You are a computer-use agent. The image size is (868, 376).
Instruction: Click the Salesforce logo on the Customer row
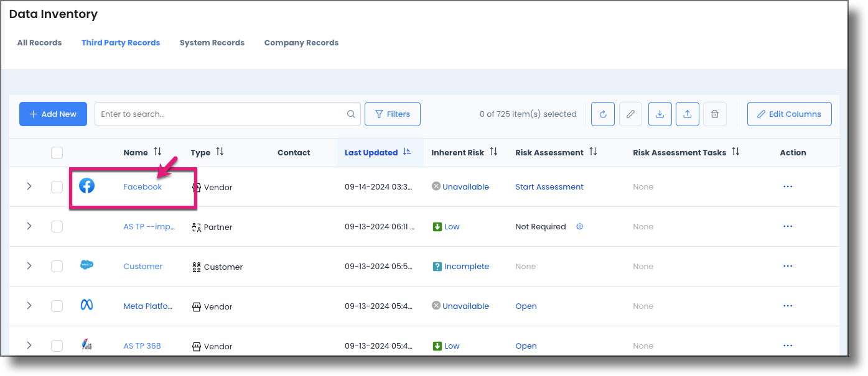86,264
